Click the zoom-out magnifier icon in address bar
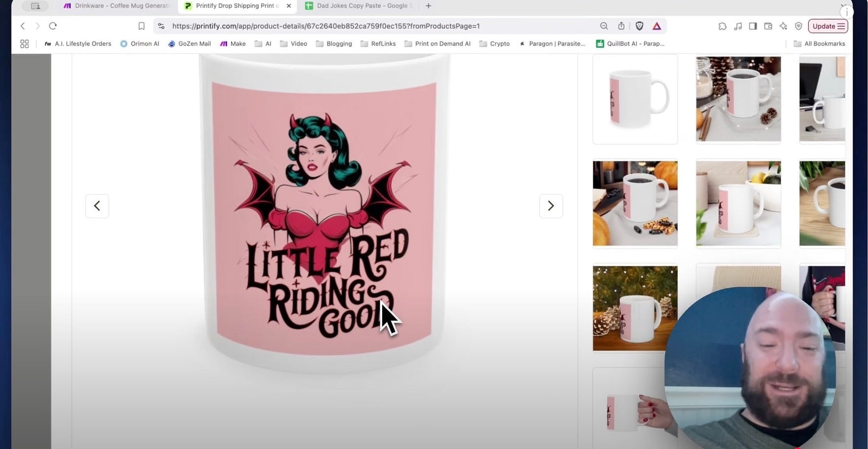Viewport: 868px width, 449px height. 604,26
